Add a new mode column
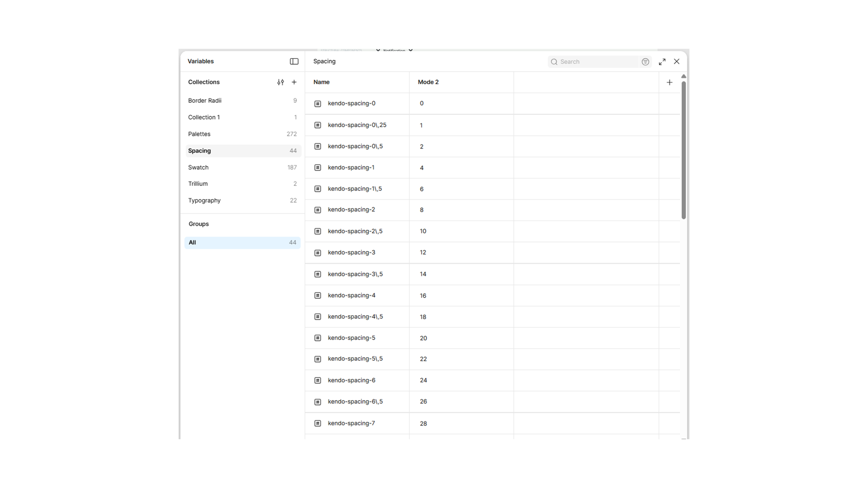This screenshot has height=488, width=868. 669,82
